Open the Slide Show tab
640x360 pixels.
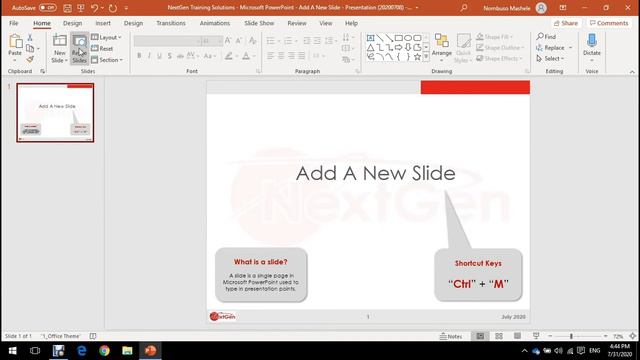point(259,23)
